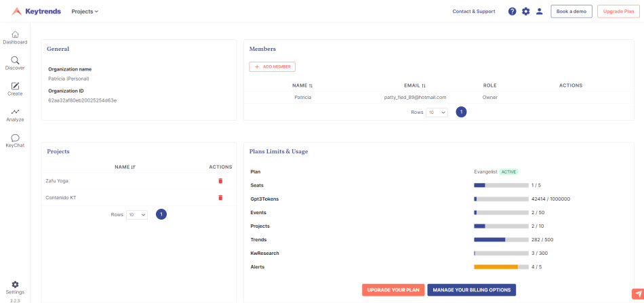Open the chat send widget icon
The height and width of the screenshot is (303, 644).
(638, 294)
